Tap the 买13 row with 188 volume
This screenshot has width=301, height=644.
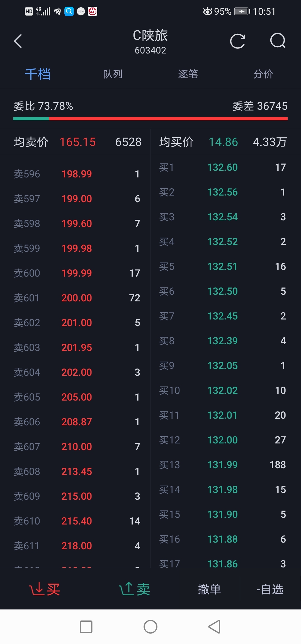[x=222, y=465]
